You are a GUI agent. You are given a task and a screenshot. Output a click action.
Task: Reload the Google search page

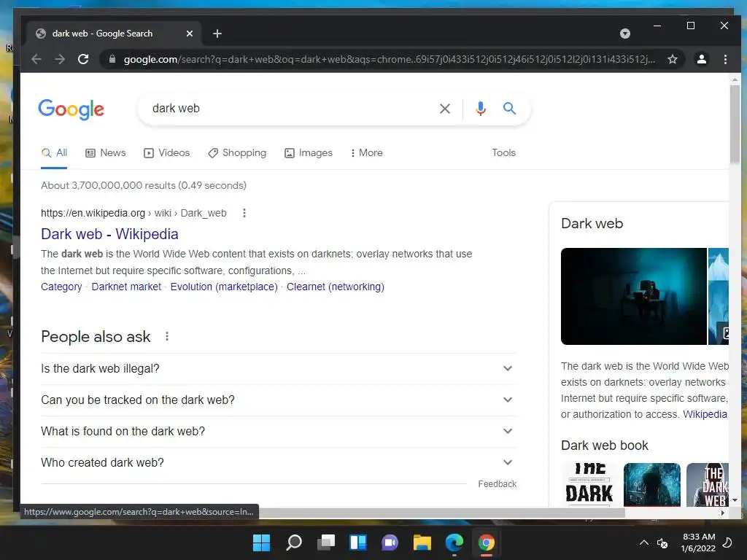[x=83, y=59]
